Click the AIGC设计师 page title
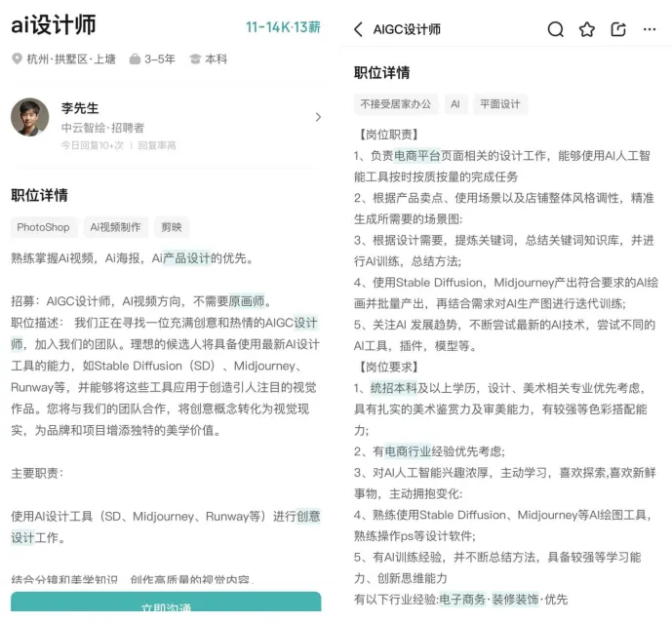 [407, 29]
